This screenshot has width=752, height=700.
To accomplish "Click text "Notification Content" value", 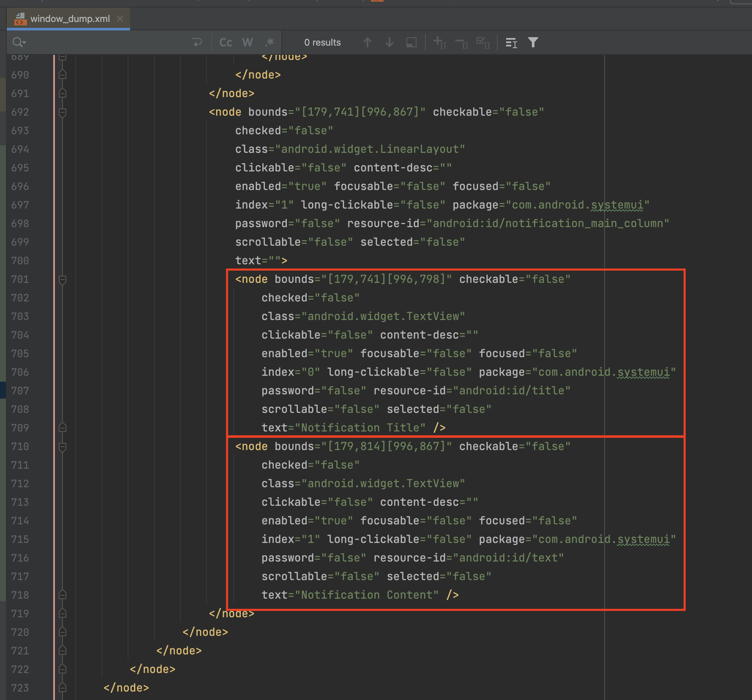I will 367,595.
